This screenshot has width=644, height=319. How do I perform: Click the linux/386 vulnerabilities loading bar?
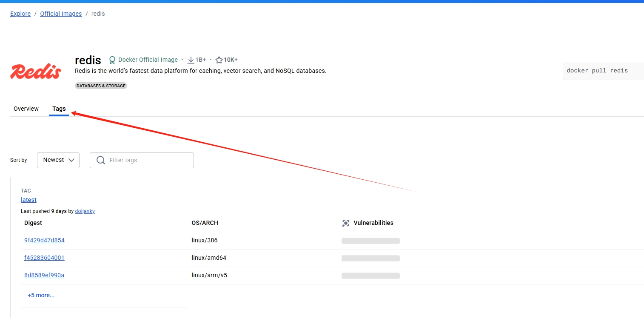pyautogui.click(x=370, y=241)
